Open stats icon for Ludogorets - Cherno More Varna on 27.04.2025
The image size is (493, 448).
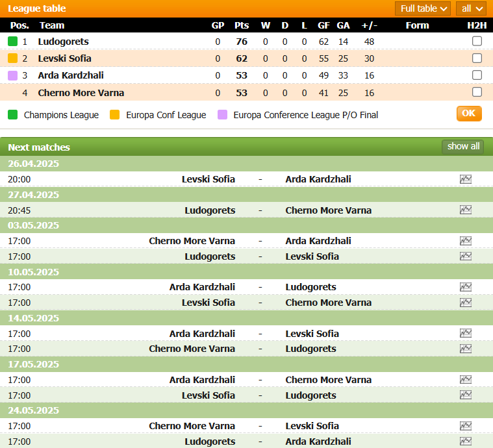(x=465, y=210)
